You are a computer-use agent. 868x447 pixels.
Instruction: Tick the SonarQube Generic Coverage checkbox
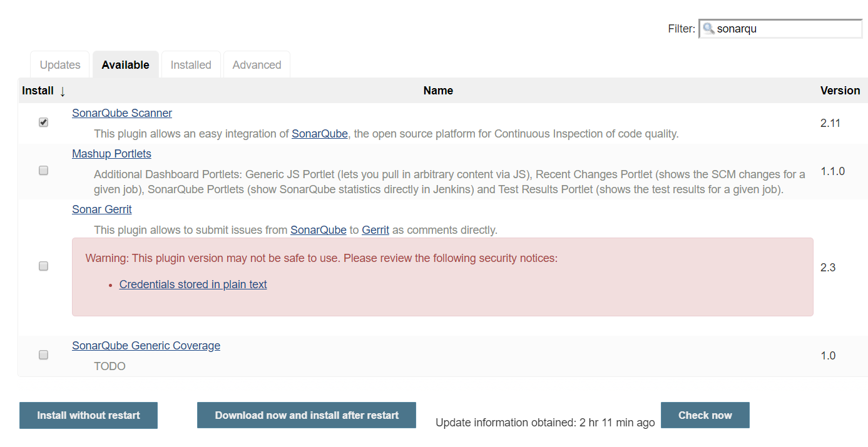[x=43, y=354]
